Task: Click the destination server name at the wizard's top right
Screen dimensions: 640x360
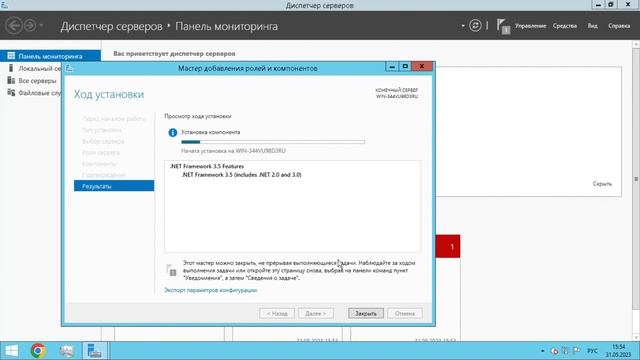Action: tap(397, 96)
